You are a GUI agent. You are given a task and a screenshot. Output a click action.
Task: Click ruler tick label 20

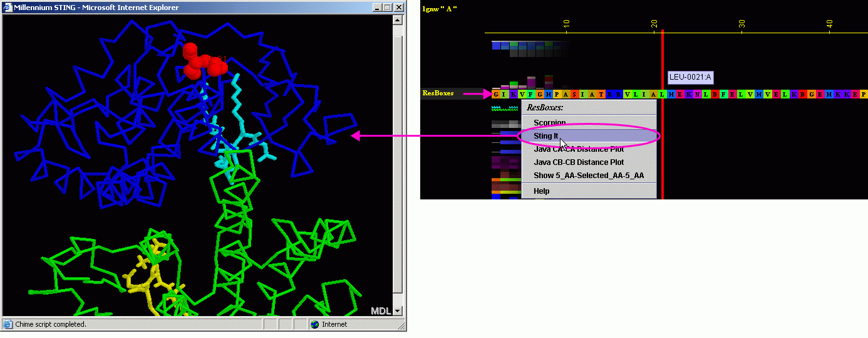coord(654,23)
